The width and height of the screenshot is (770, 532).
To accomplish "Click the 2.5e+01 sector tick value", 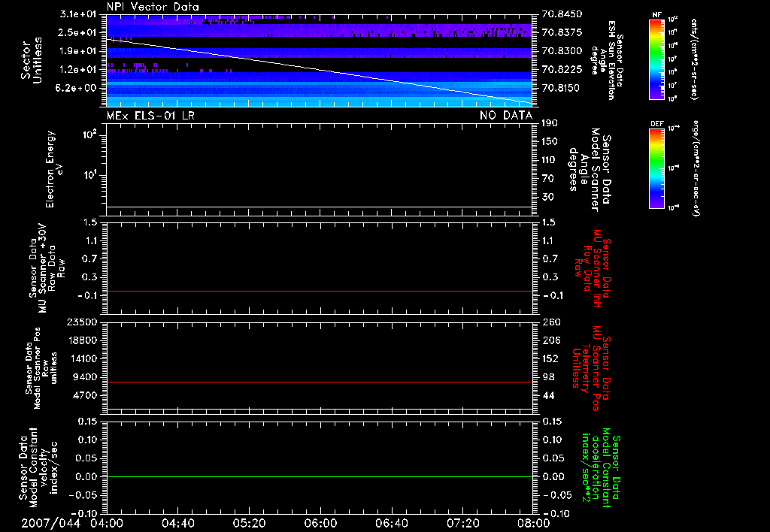I will (x=78, y=32).
